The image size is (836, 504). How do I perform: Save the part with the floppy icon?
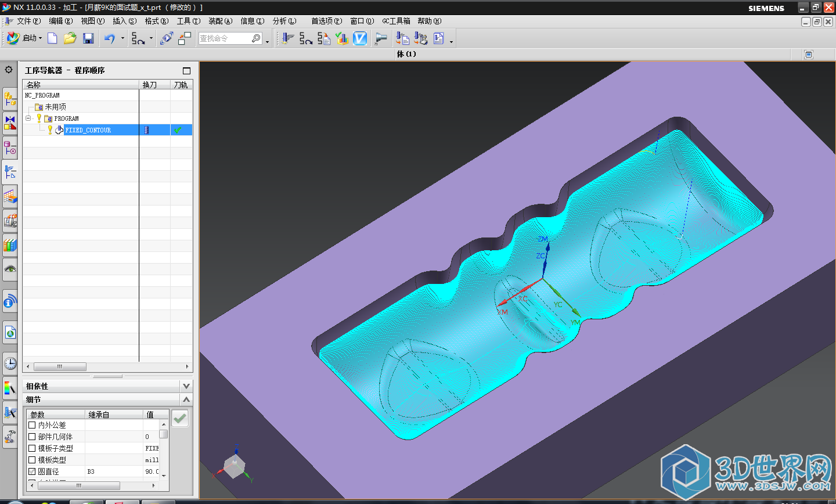coord(88,38)
